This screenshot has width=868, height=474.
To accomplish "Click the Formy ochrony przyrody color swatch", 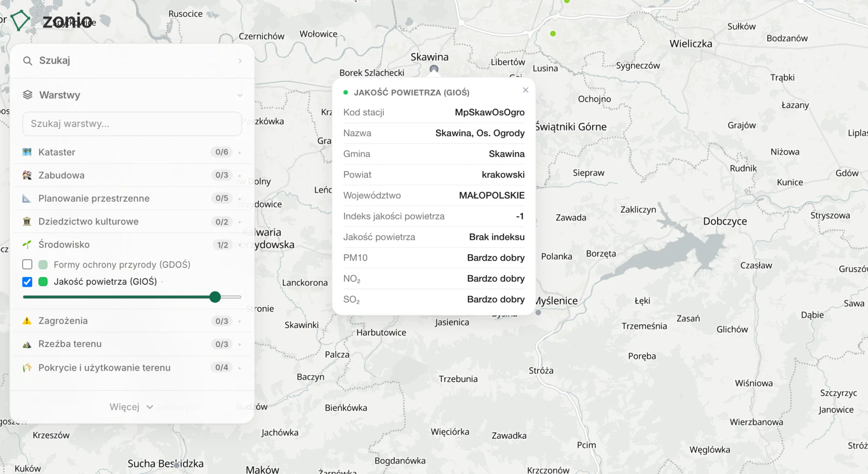I will click(43, 265).
